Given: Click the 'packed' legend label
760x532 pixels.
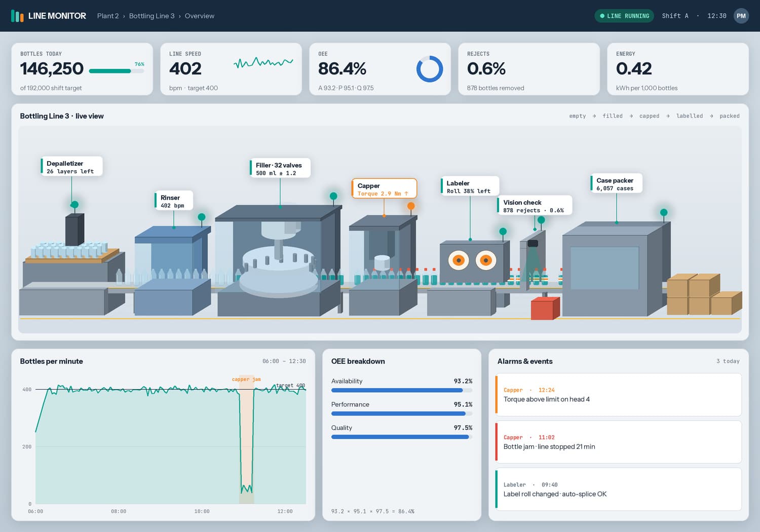Looking at the screenshot, I should click(730, 116).
